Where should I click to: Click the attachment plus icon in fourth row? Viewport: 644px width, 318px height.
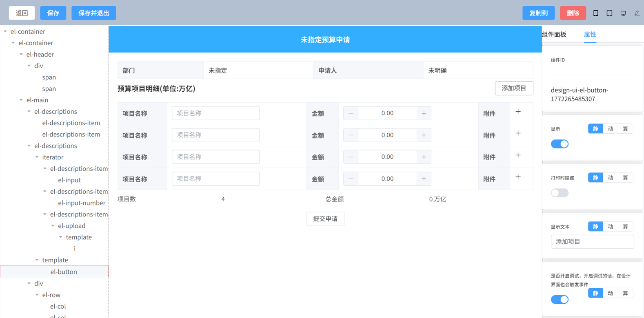pos(518,177)
